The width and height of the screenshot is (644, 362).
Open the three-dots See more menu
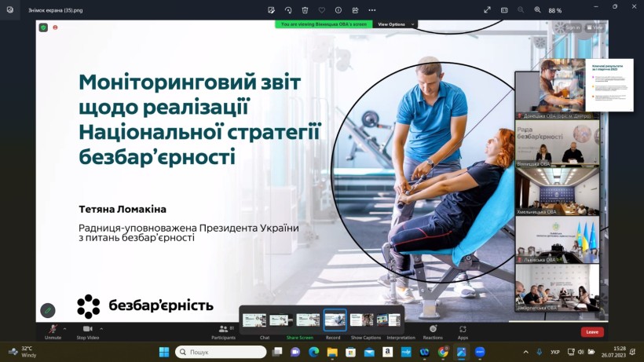(x=372, y=10)
